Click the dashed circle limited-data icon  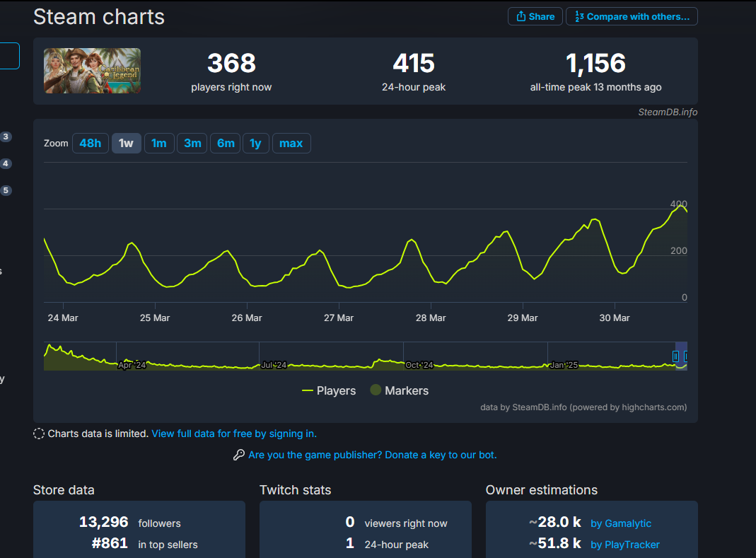click(39, 434)
